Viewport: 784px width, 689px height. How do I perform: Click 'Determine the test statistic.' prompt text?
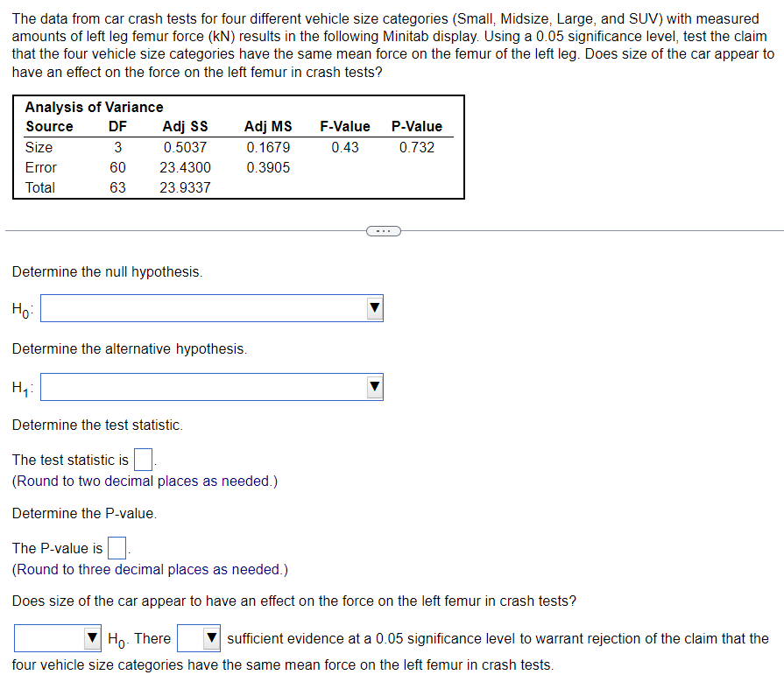pyautogui.click(x=97, y=425)
